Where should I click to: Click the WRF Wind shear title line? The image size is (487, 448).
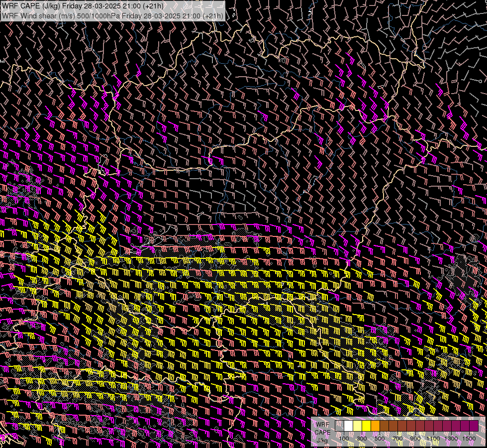pyautogui.click(x=113, y=16)
